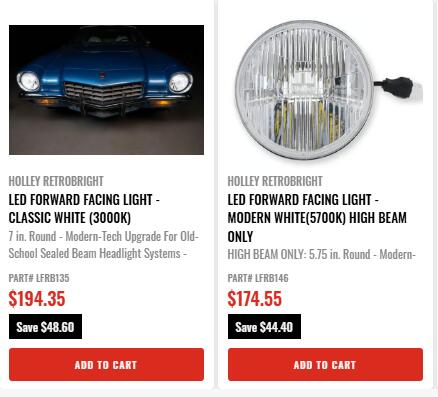The height and width of the screenshot is (397, 438).
Task: Click the black plug connector on headlight image
Action: [397, 87]
